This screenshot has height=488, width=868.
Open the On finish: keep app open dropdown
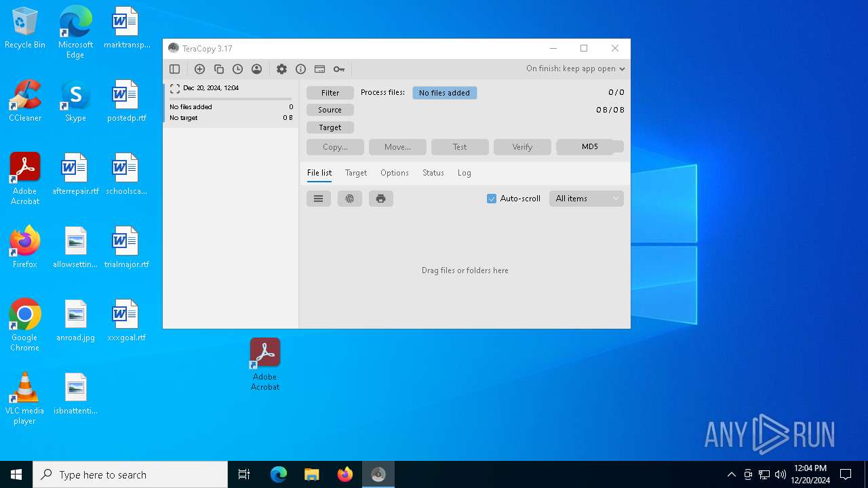(x=576, y=69)
